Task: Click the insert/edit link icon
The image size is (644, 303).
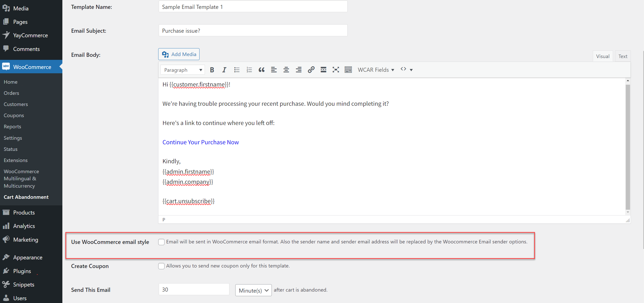Action: (311, 70)
